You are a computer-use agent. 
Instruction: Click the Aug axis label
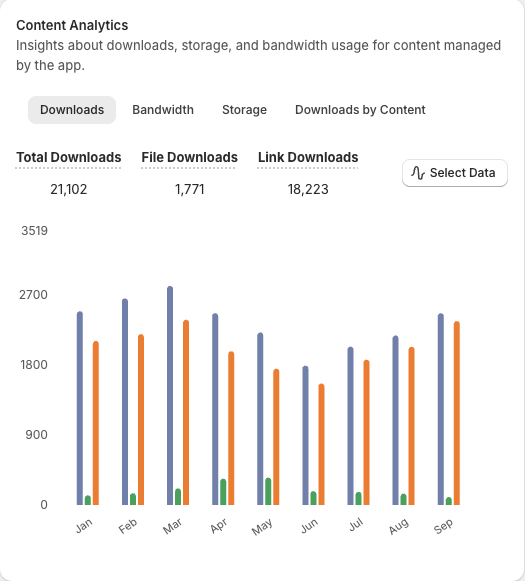tap(399, 527)
